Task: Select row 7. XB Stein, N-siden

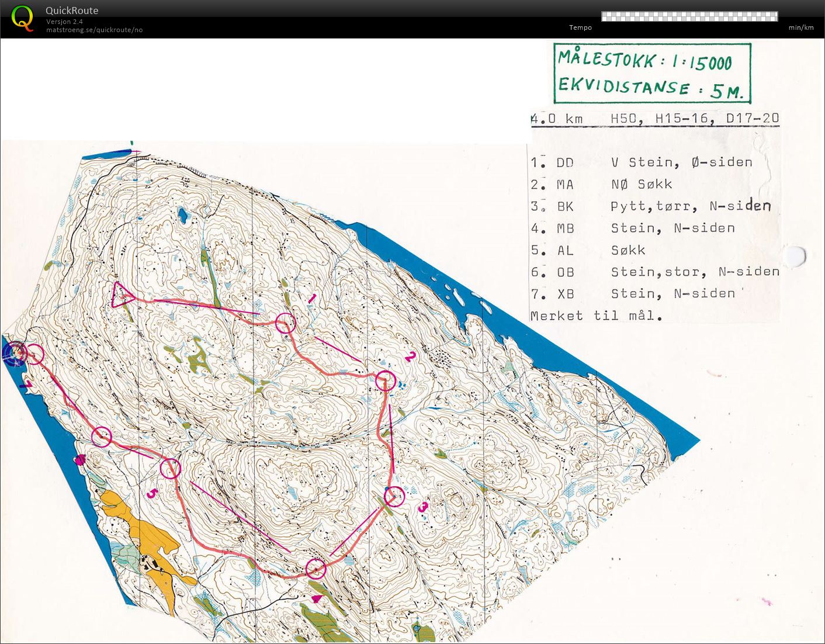Action: tap(633, 294)
